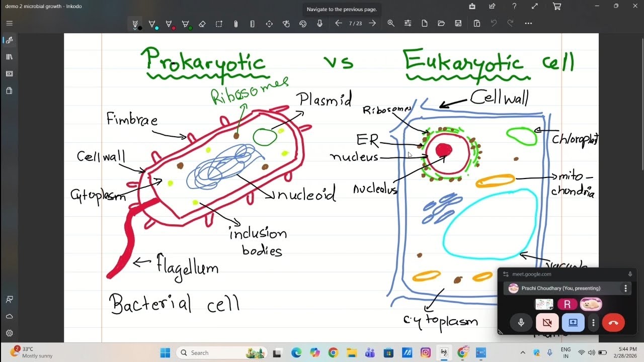Open Prachi Choudhary options menu

click(625, 289)
